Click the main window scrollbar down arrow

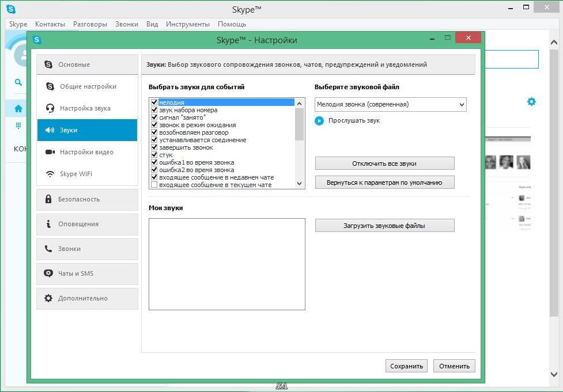click(554, 374)
